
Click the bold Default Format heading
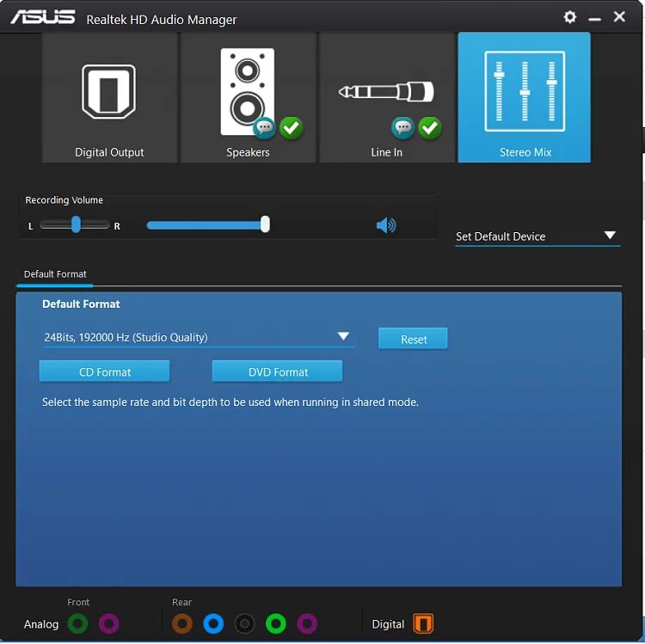[x=81, y=304]
